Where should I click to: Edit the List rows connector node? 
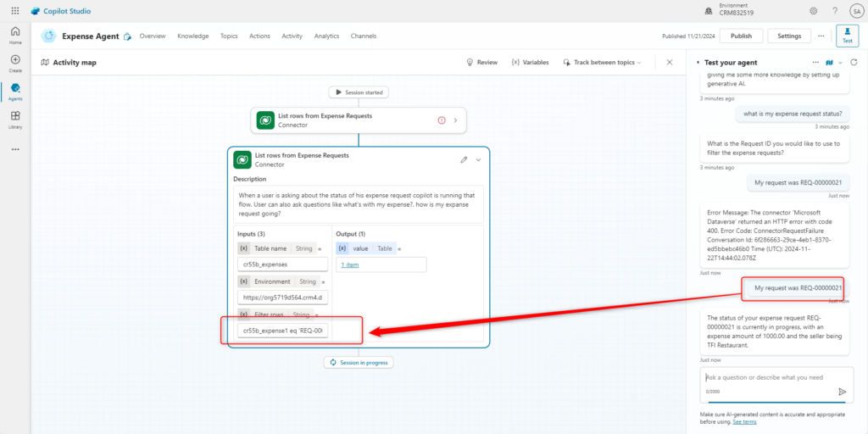pos(464,159)
